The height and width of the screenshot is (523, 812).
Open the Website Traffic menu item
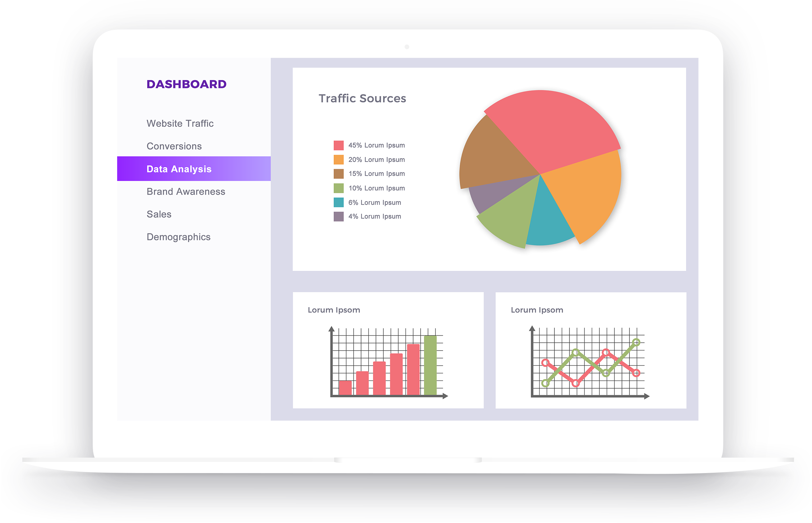pos(180,123)
